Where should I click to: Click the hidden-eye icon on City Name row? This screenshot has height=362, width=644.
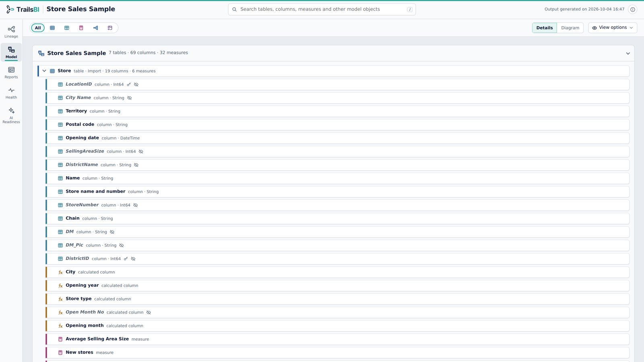[130, 98]
